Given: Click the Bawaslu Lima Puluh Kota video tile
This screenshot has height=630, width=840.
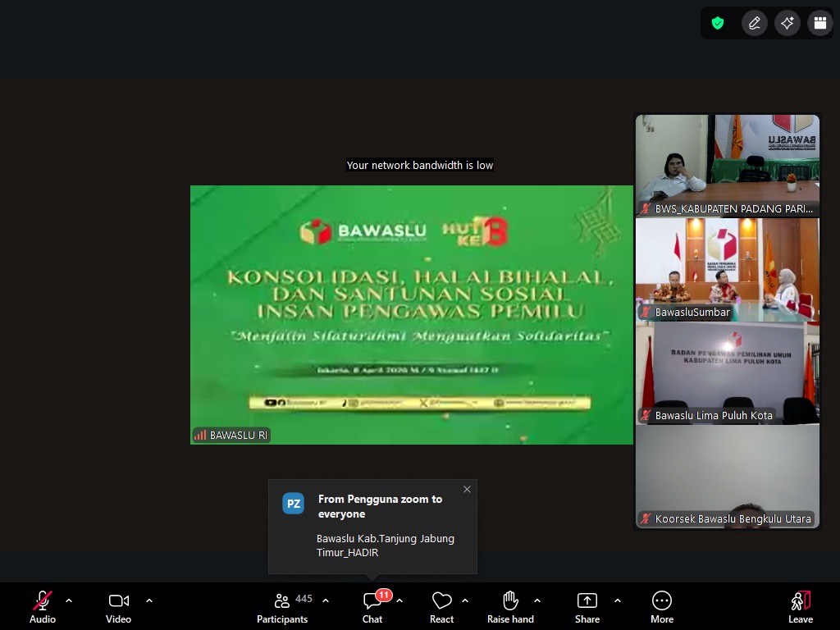Looking at the screenshot, I should [727, 372].
